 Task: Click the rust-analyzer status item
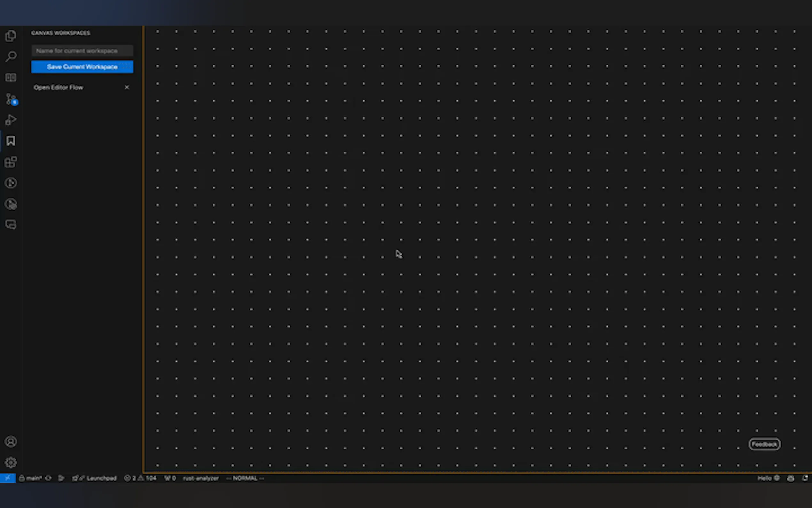200,478
